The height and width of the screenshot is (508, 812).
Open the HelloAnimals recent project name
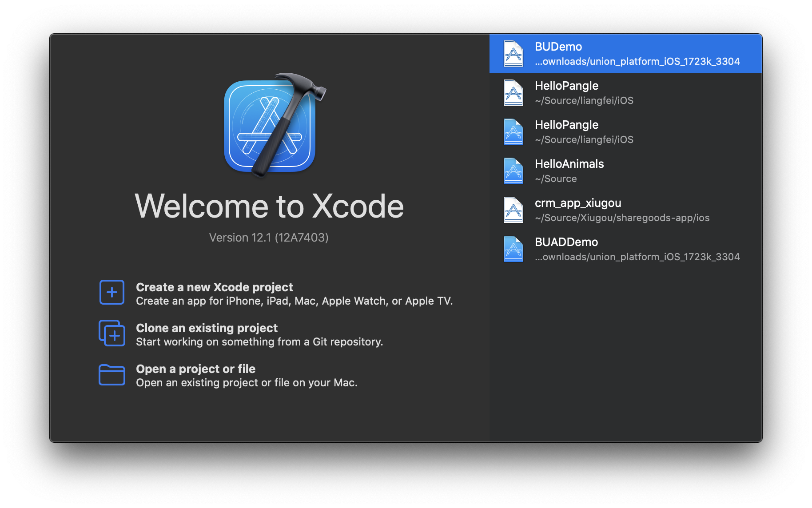click(569, 164)
